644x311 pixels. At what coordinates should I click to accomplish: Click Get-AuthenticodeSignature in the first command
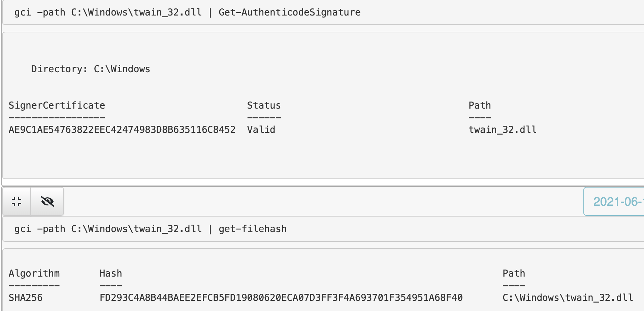tap(289, 12)
